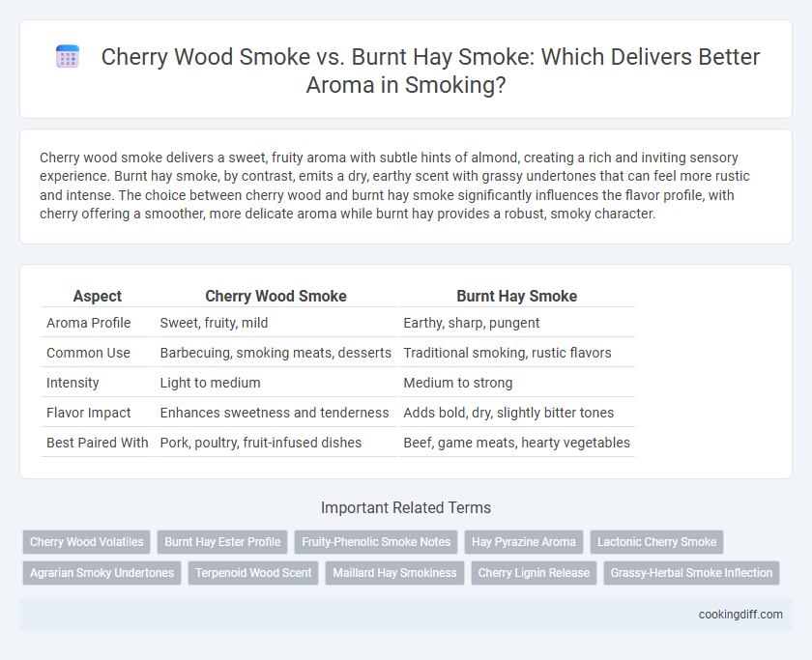This screenshot has height=660, width=812.
Task: Click the 'Aspect' column header
Action: (x=98, y=296)
